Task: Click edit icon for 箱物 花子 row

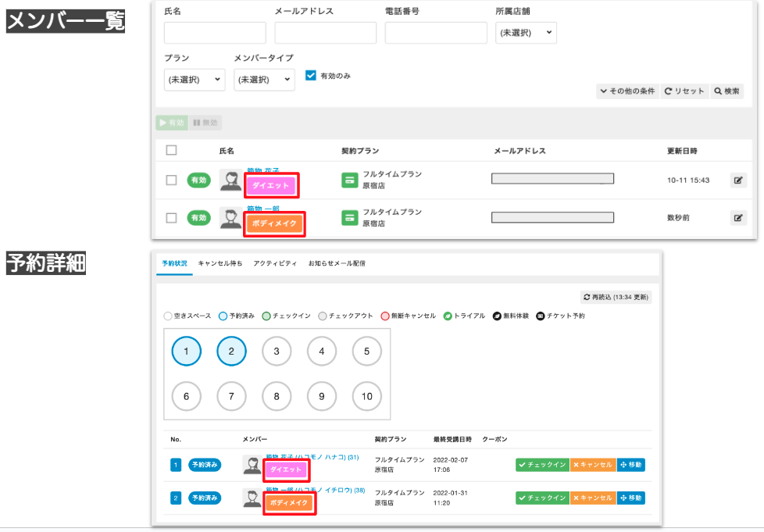Action: pos(738,180)
